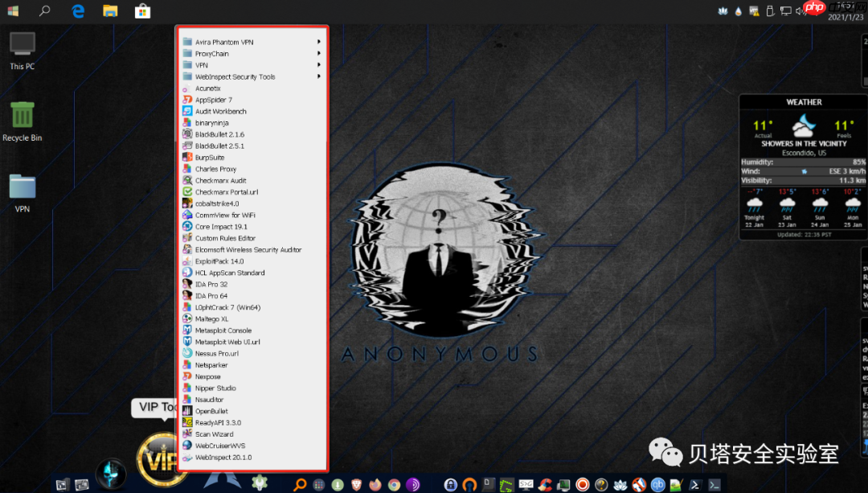Launch Microsoft Edge from the taskbar

[x=78, y=10]
